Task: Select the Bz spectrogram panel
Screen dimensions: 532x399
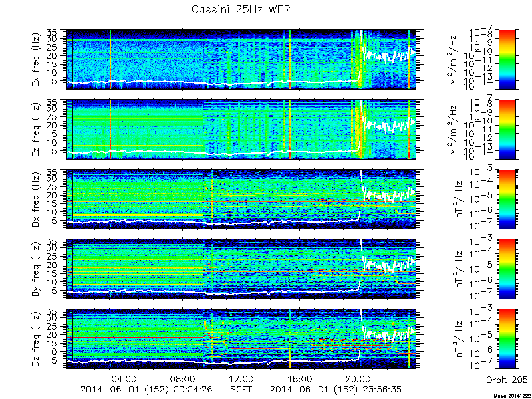Action: click(x=241, y=339)
